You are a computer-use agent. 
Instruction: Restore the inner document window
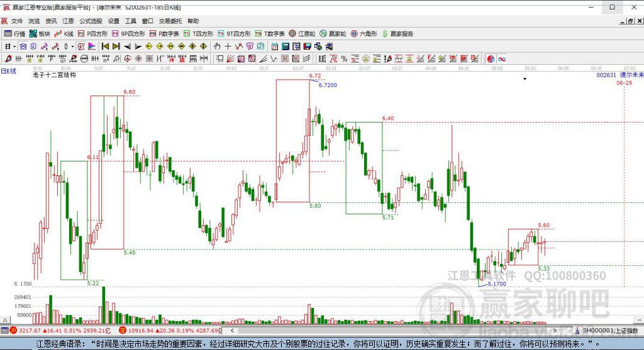630,21
